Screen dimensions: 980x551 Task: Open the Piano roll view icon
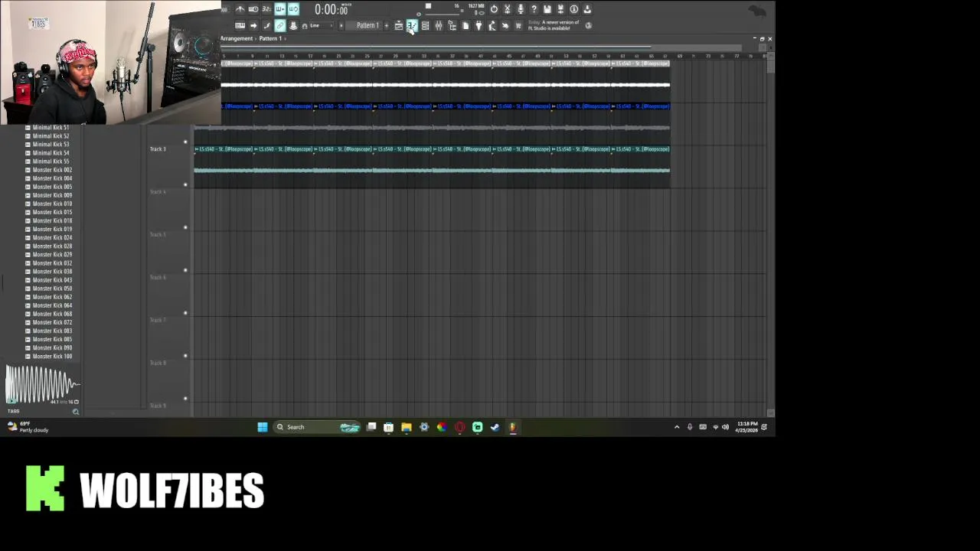point(412,25)
